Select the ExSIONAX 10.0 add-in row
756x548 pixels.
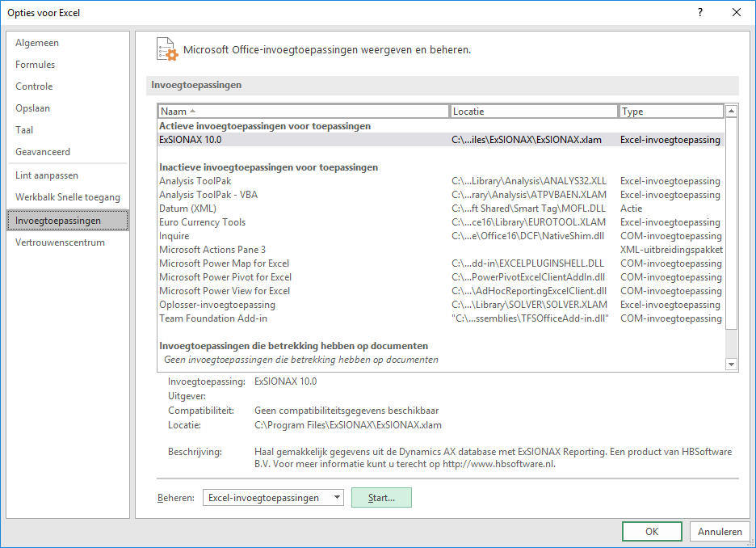coord(441,139)
